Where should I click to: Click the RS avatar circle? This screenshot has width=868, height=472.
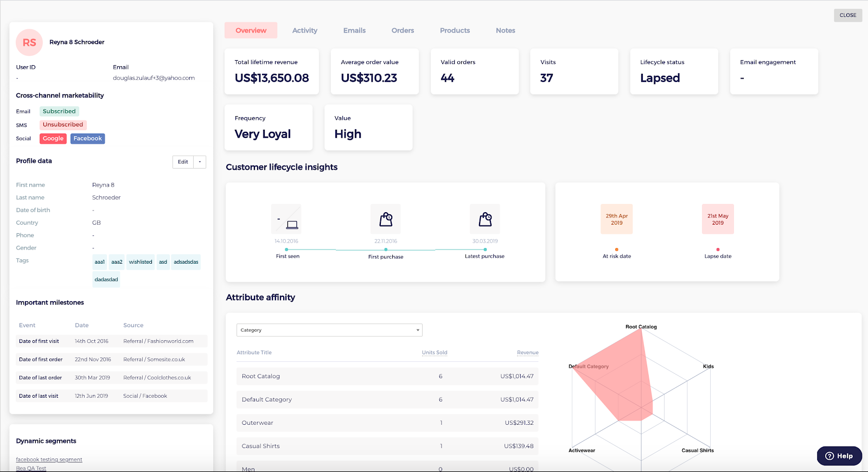click(x=29, y=42)
